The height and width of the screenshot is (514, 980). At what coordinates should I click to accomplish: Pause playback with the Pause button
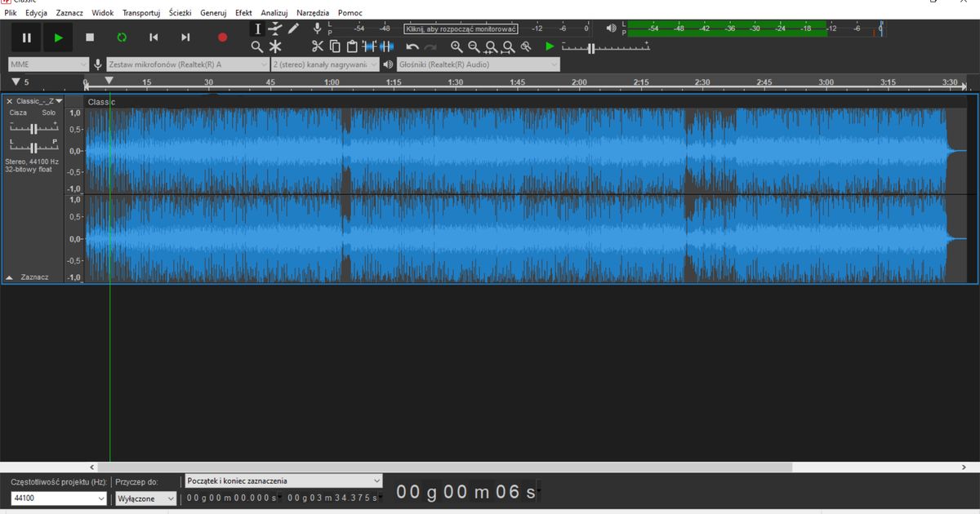(x=26, y=38)
